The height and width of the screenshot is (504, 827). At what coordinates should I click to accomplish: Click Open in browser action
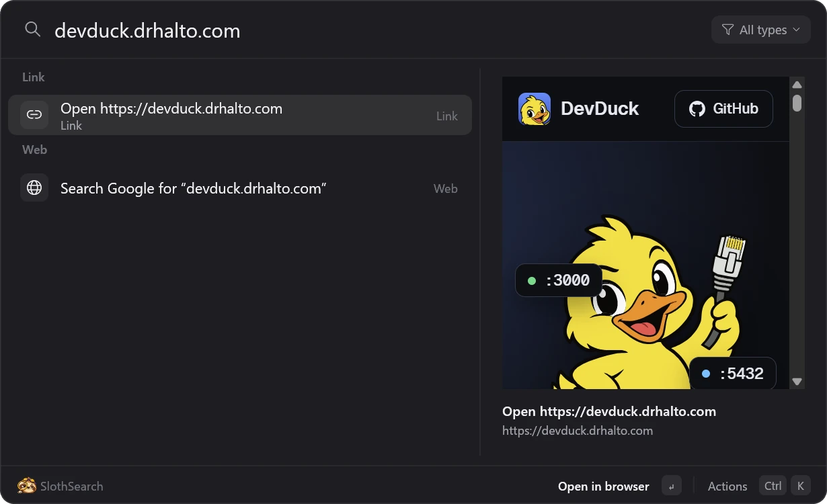tap(604, 486)
